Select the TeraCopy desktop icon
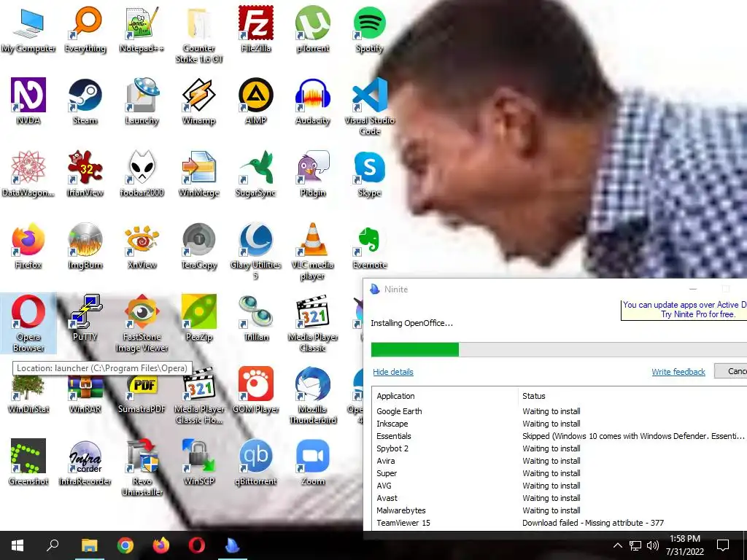 (198, 246)
